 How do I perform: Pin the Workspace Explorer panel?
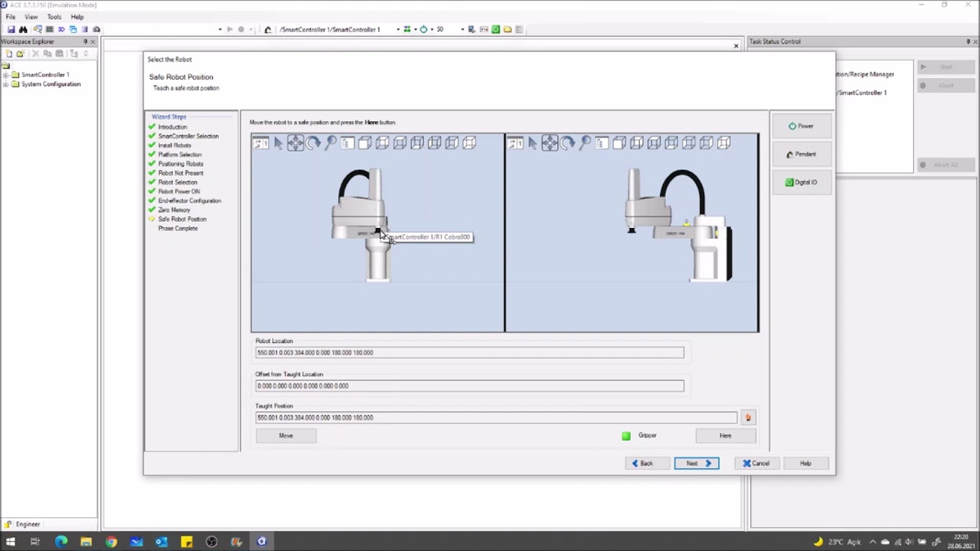click(85, 41)
